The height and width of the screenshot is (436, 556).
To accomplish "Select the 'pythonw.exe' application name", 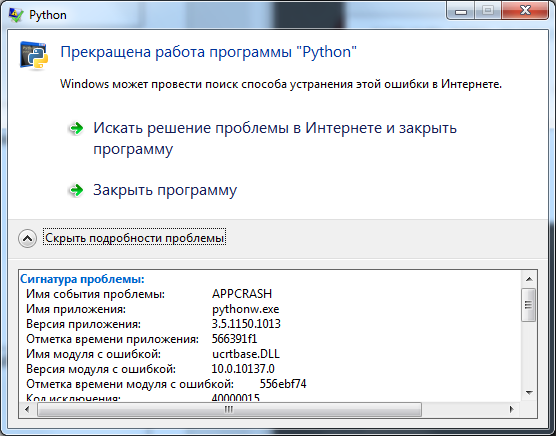I will tap(245, 309).
